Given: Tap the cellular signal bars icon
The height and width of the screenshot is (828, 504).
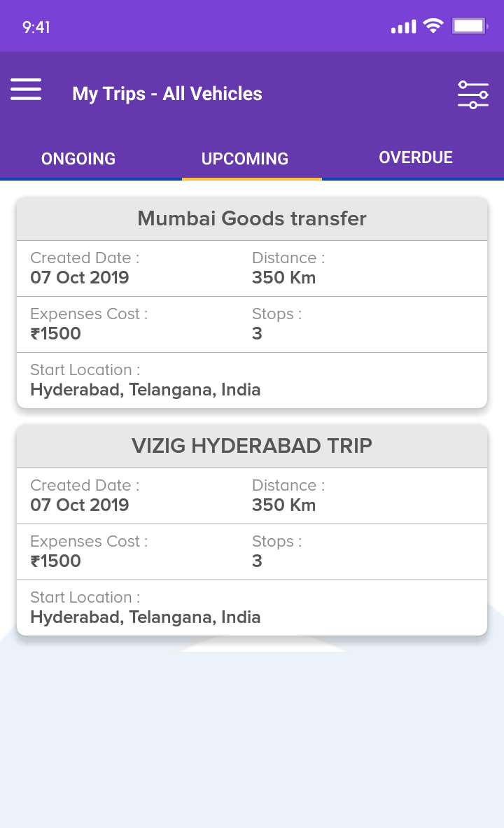Looking at the screenshot, I should coord(403,27).
